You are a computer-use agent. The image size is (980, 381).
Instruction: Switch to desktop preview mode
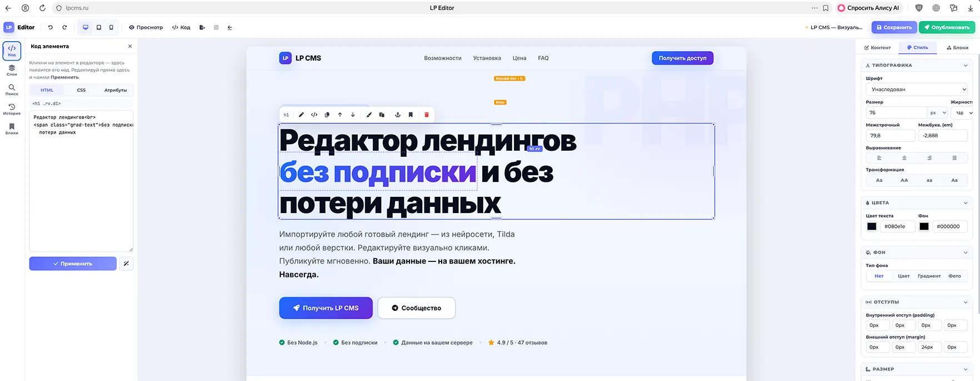[86, 27]
